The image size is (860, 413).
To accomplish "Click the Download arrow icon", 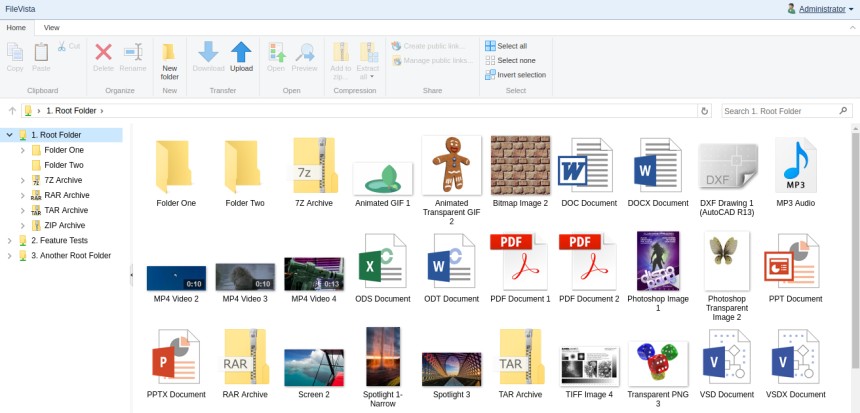I will 208,56.
